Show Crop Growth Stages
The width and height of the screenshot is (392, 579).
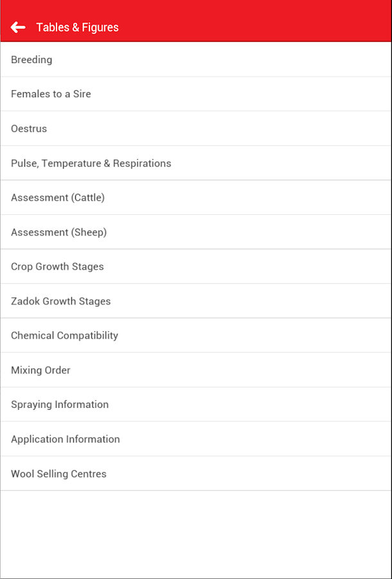tap(57, 266)
